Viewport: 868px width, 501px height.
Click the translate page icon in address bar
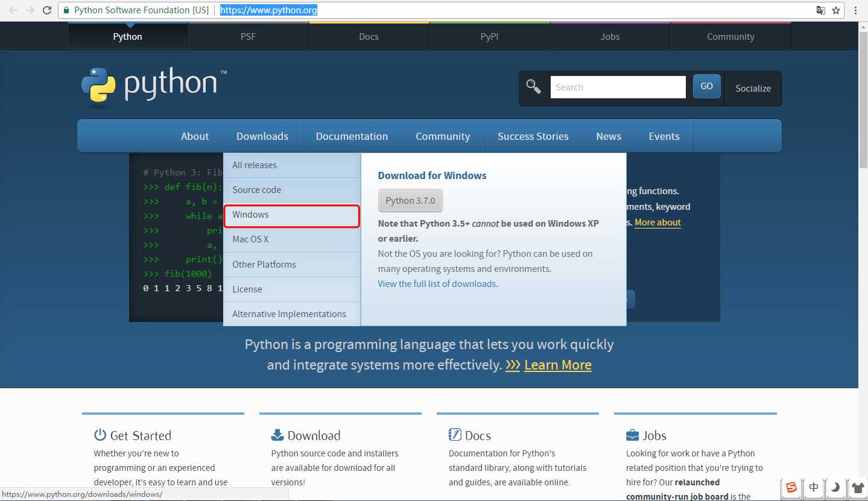(821, 10)
